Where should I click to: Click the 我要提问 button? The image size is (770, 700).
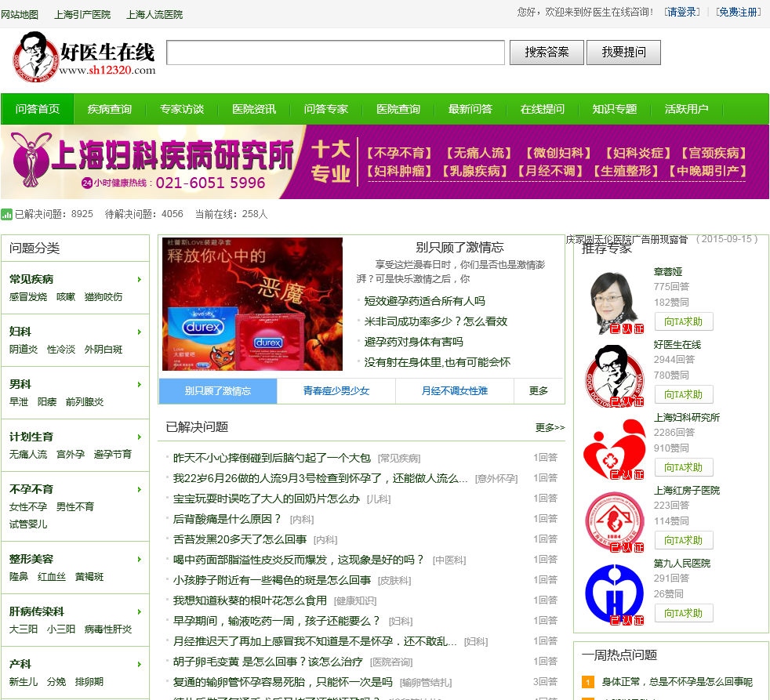click(x=624, y=52)
